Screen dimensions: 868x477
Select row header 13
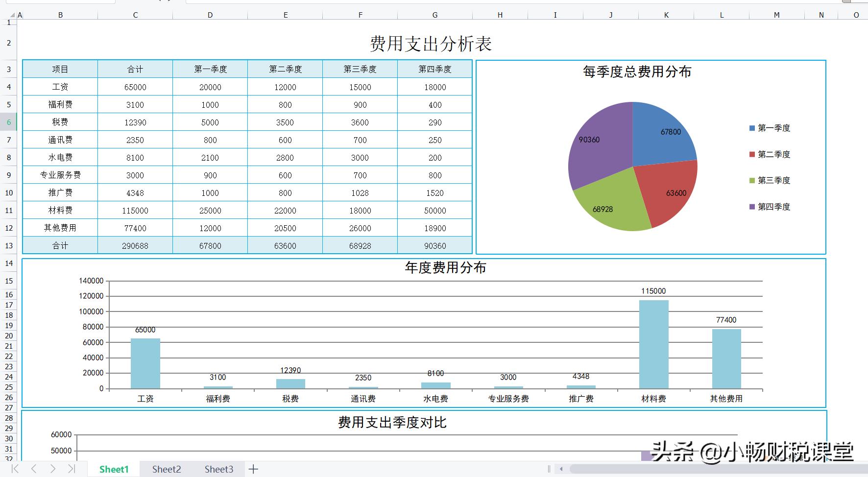click(9, 245)
